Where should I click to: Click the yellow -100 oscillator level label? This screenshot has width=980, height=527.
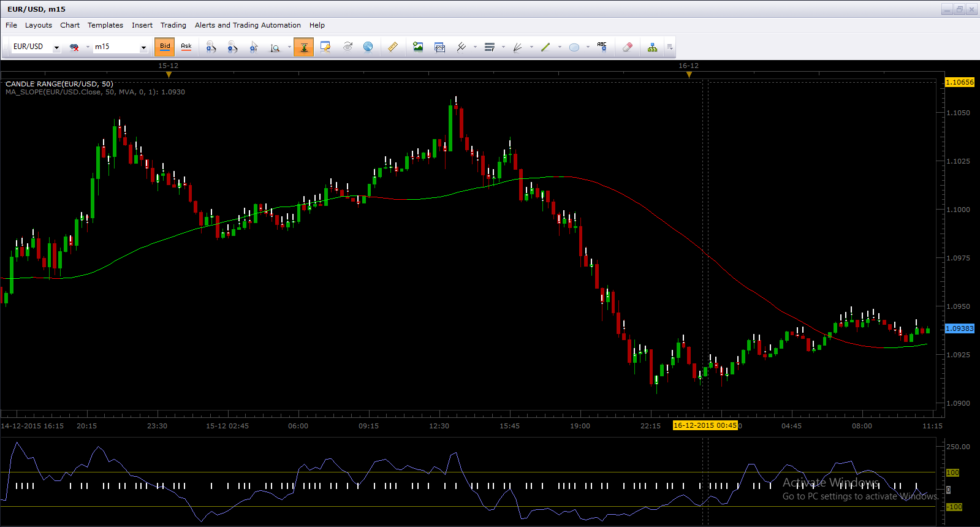click(x=954, y=507)
